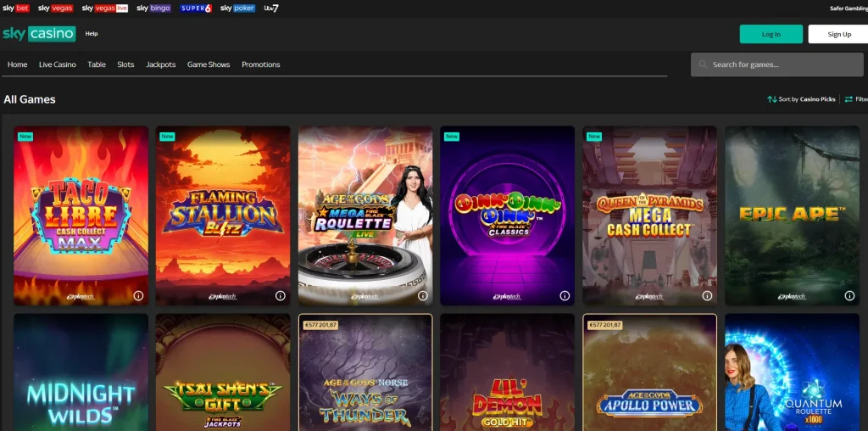Open Age of the Gods Mega Roulette Live

coord(365,215)
